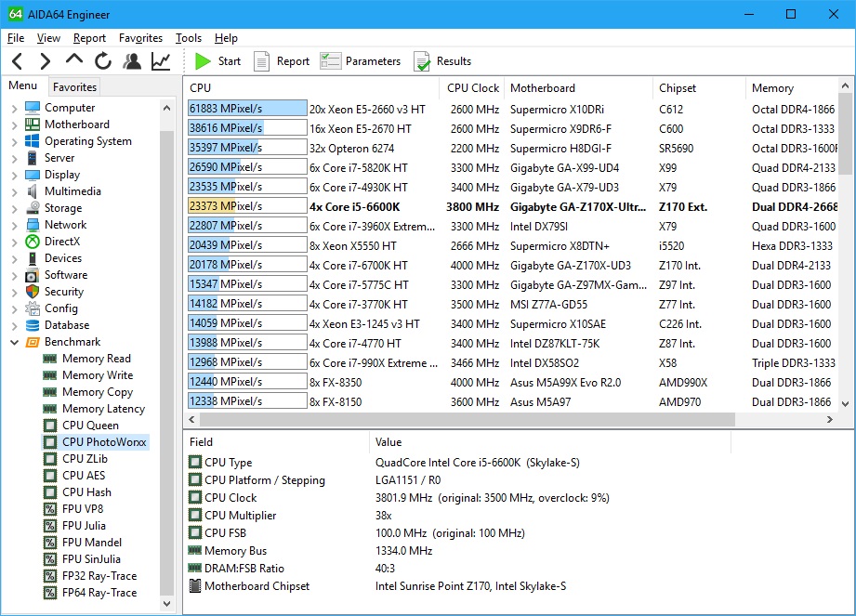Screen dimensions: 856x616
Task: Open the Report menu
Action: click(x=89, y=38)
